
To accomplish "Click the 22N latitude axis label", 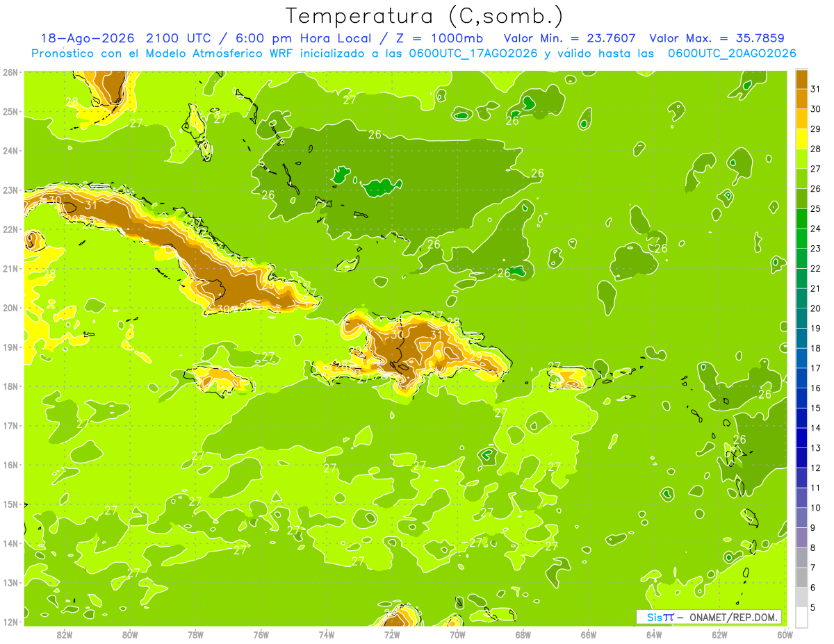I will coord(10,229).
